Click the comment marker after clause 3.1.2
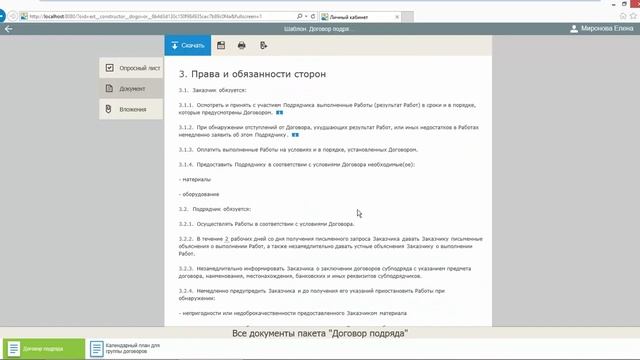640x360 pixels. 295,135
